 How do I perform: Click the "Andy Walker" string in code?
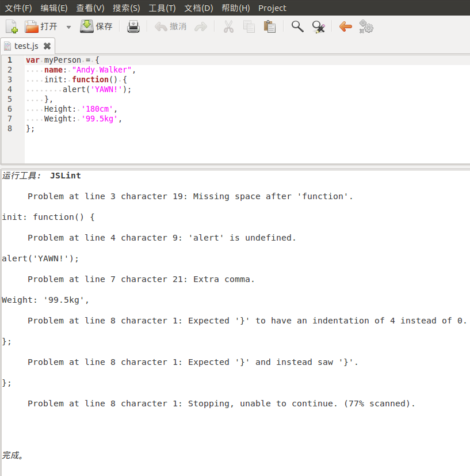point(102,70)
